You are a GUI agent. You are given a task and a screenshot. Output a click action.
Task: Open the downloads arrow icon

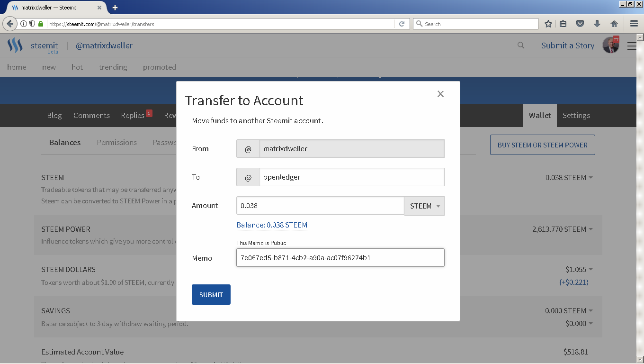tap(597, 24)
